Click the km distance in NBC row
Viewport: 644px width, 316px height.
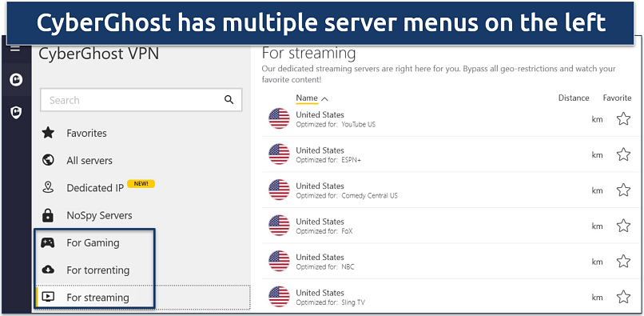[x=597, y=262]
